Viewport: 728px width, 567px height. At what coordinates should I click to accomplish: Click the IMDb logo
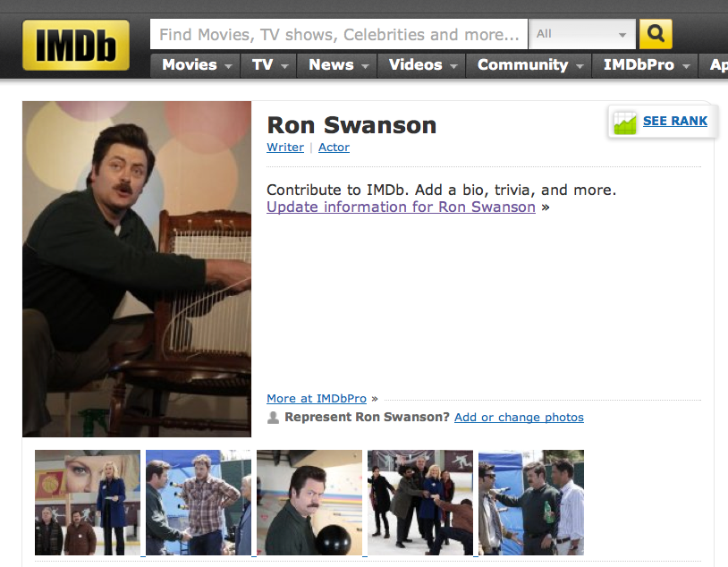[76, 45]
